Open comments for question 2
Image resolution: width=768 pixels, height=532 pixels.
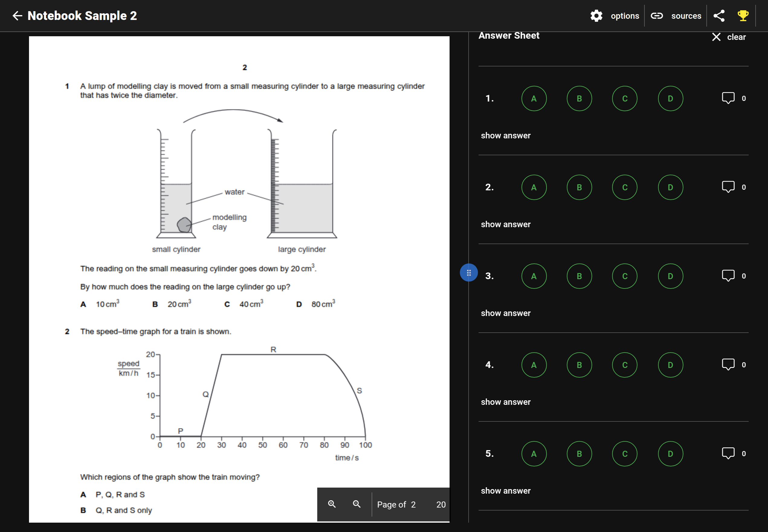point(728,187)
